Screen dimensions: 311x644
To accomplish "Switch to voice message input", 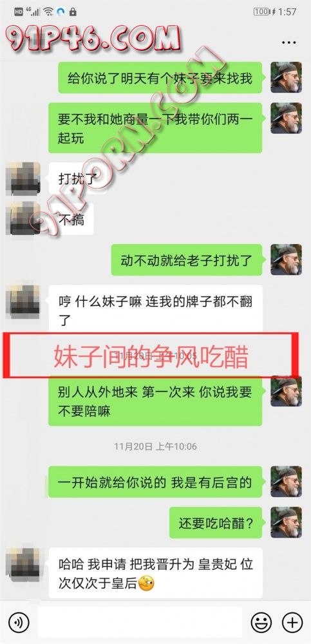I will (x=19, y=622).
